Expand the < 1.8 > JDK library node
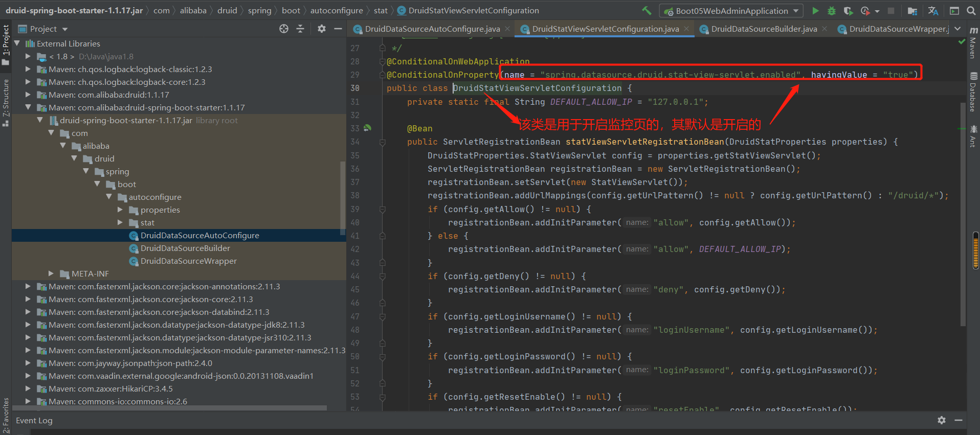The height and width of the screenshot is (435, 980). click(29, 56)
